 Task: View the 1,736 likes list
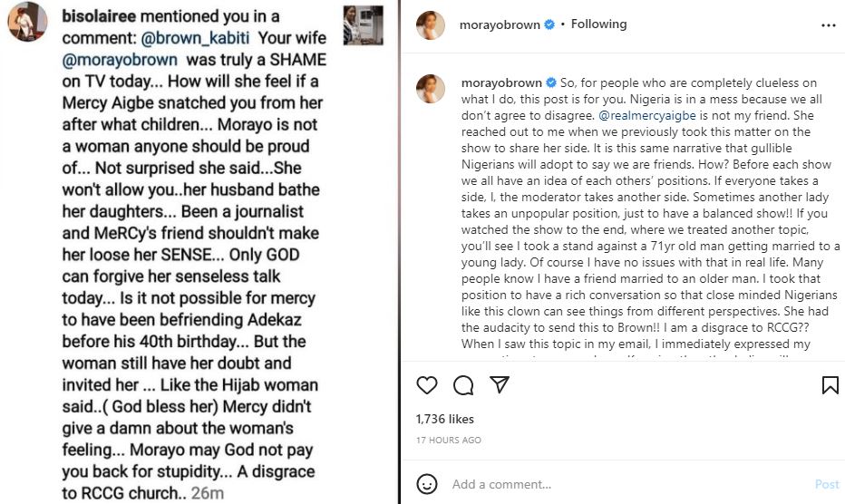[x=444, y=420]
